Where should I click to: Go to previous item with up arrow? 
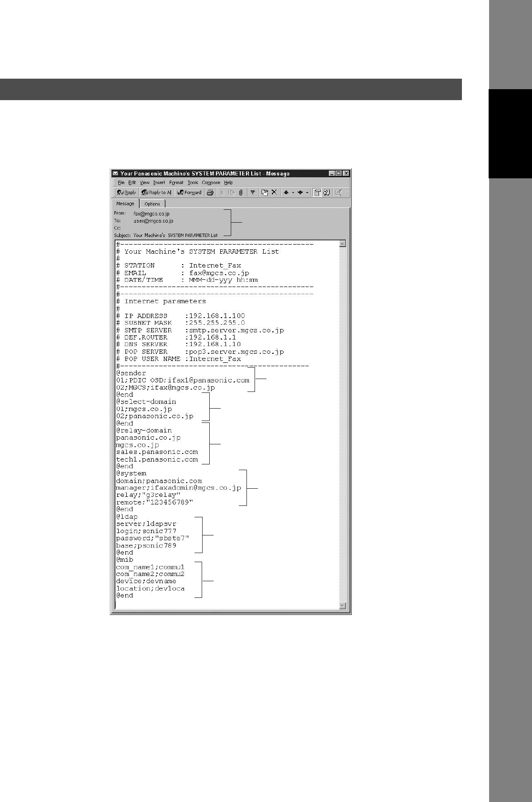point(286,193)
